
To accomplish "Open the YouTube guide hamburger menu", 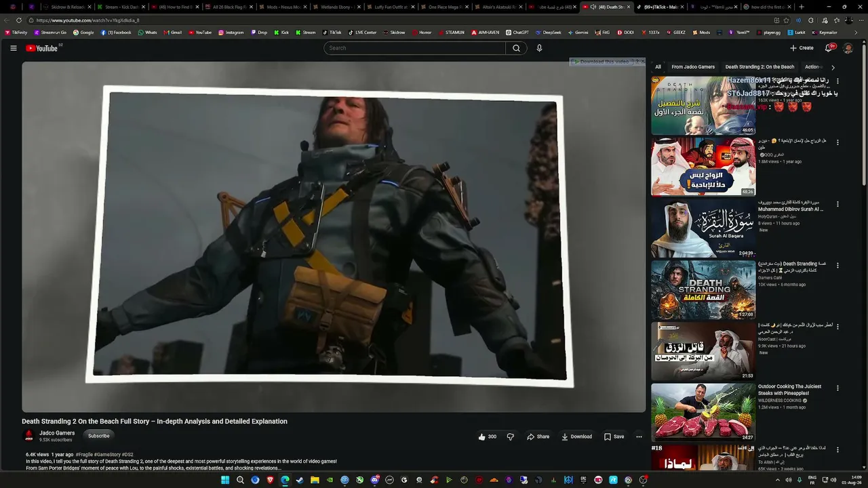I will pyautogui.click(x=13, y=48).
